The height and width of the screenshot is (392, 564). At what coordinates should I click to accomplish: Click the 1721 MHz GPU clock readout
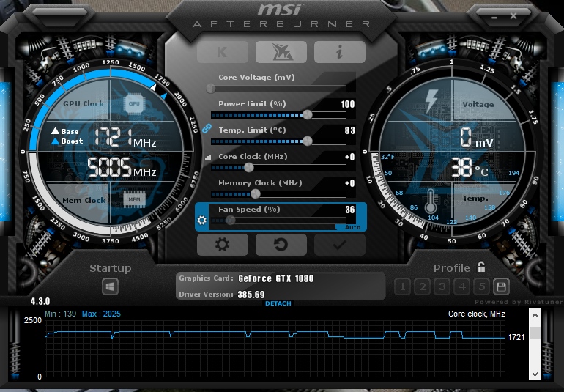point(125,138)
